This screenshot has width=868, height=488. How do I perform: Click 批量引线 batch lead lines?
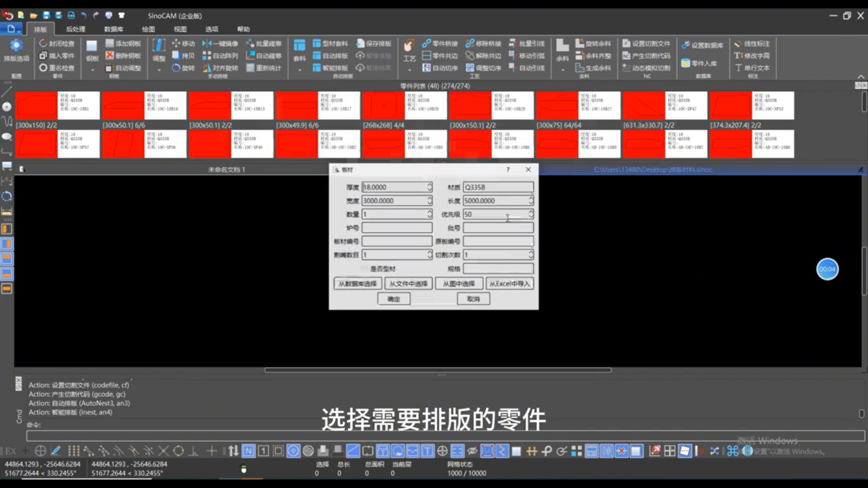pyautogui.click(x=527, y=43)
